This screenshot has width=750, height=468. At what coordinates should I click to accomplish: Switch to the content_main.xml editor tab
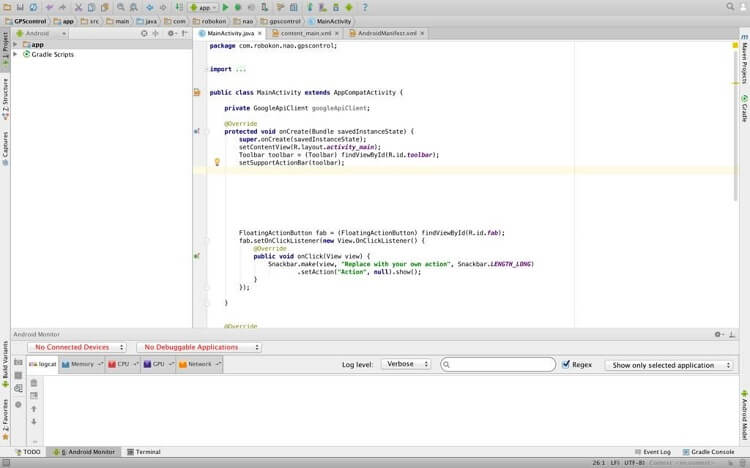[306, 33]
